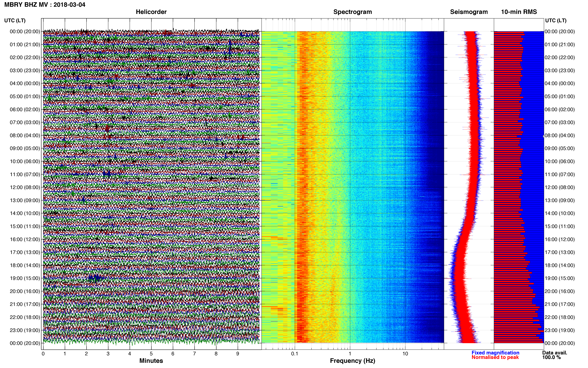The width and height of the screenshot is (588, 368).
Task: Click the '3' tick on the Minutes axis
Action: (x=108, y=354)
